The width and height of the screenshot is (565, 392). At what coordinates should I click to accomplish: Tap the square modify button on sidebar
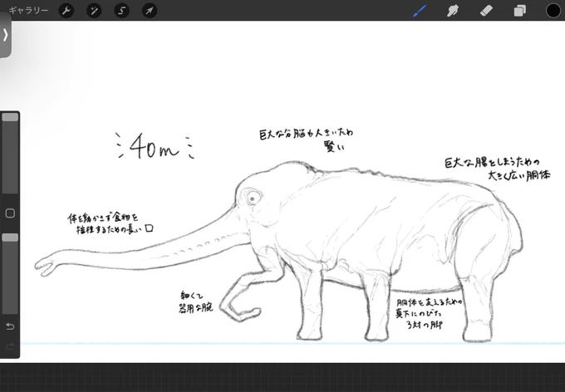[10, 213]
